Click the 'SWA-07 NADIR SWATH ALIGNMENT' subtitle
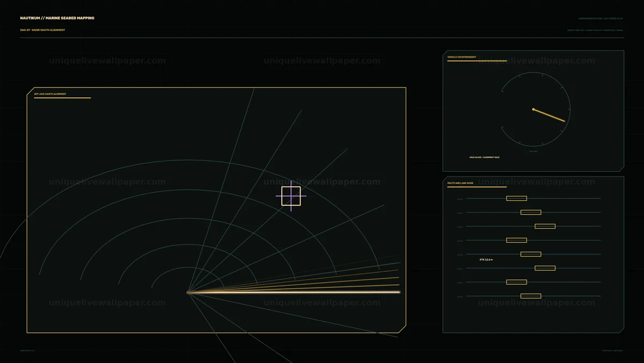 pyautogui.click(x=42, y=30)
